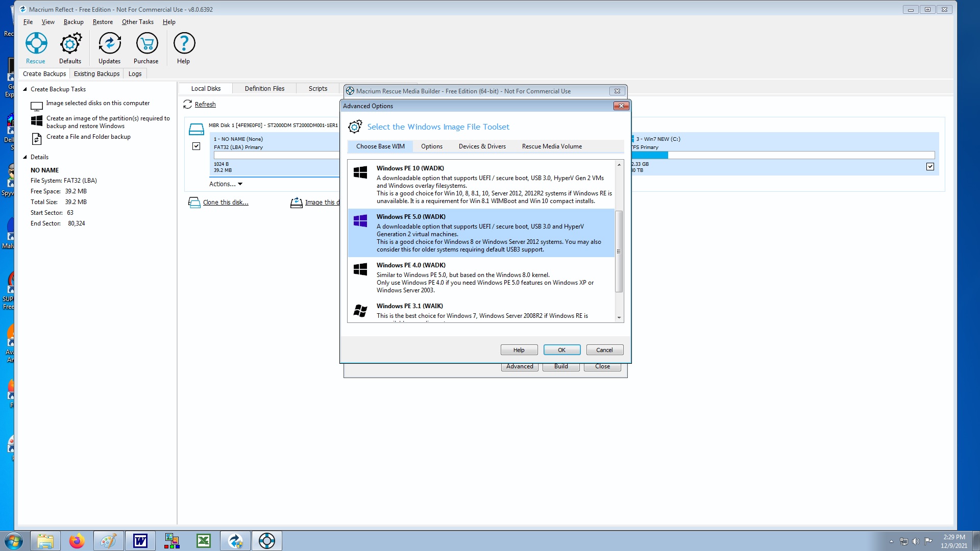The image size is (980, 551).
Task: Launch Firefox from the taskbar
Action: pyautogui.click(x=77, y=541)
